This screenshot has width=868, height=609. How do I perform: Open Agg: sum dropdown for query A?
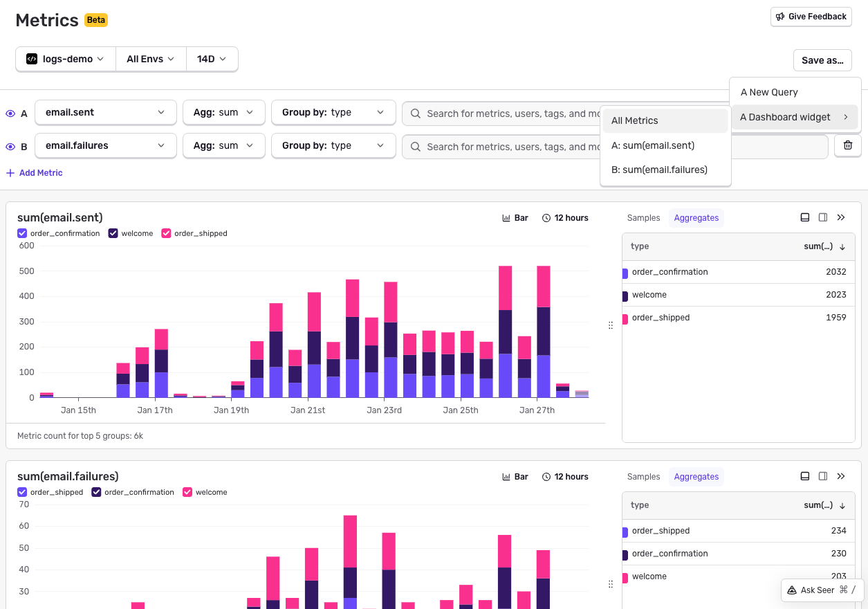click(x=223, y=112)
